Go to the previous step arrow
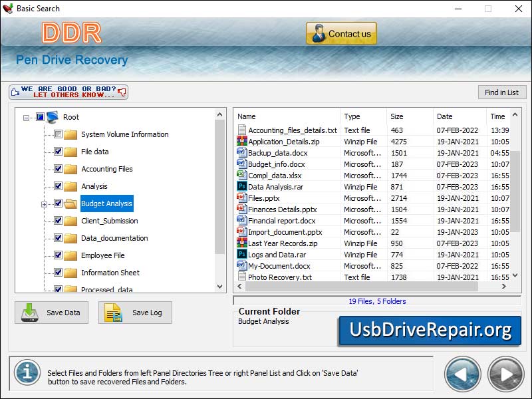 click(462, 374)
